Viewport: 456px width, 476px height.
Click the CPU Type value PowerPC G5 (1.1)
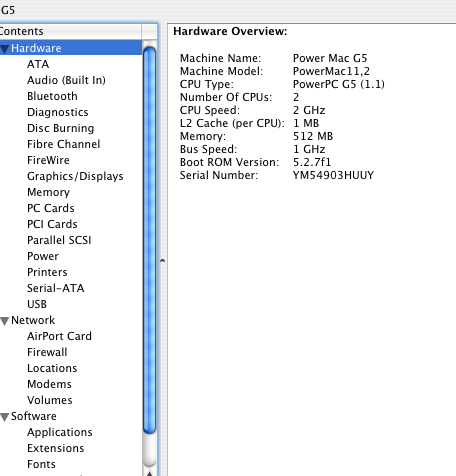(x=339, y=84)
